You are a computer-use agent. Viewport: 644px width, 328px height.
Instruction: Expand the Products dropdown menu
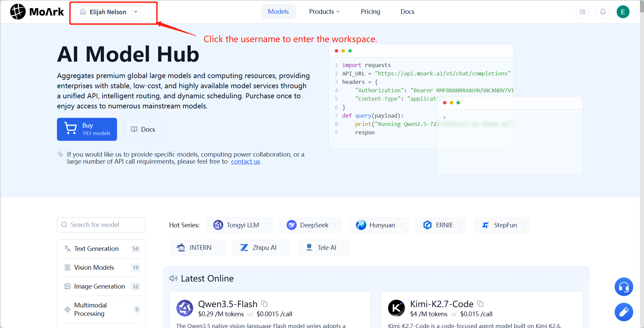(324, 12)
